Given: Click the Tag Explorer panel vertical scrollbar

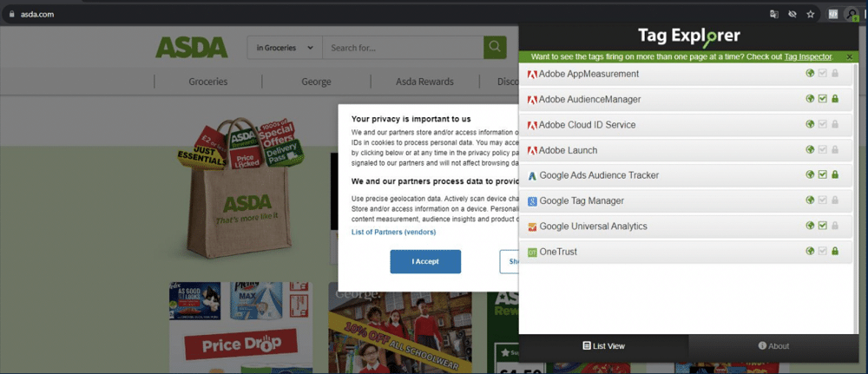Looking at the screenshot, I should 855,198.
